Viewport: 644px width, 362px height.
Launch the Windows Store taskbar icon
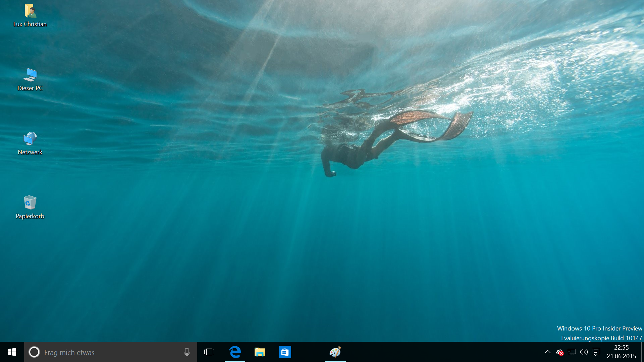[285, 352]
